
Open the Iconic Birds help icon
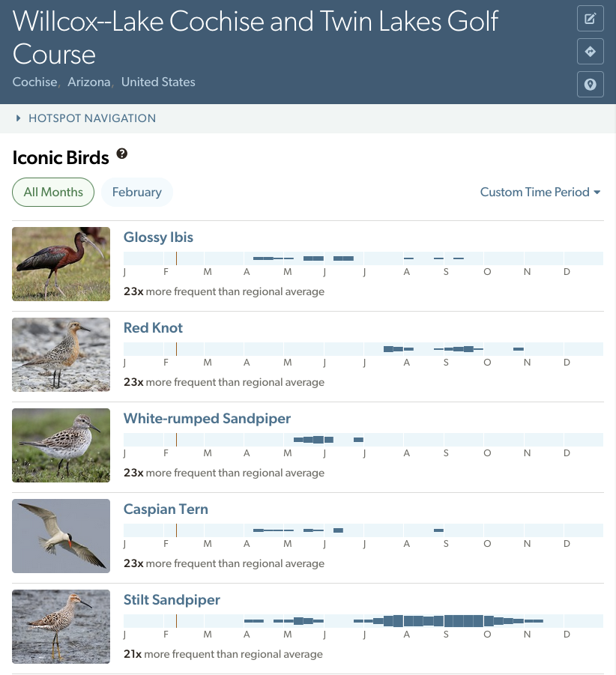(x=122, y=154)
